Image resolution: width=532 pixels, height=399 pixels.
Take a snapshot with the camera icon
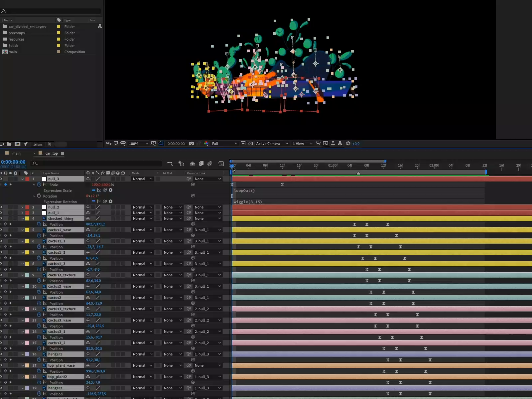[192, 144]
